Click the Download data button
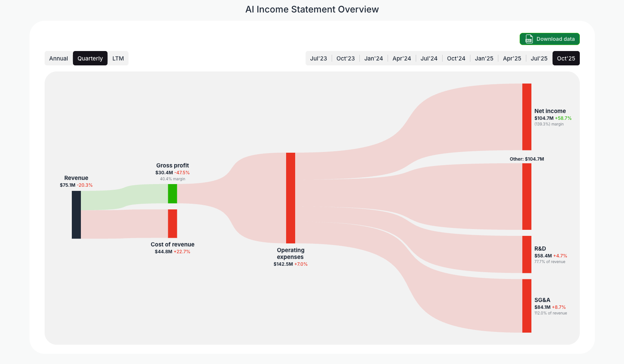 (550, 39)
